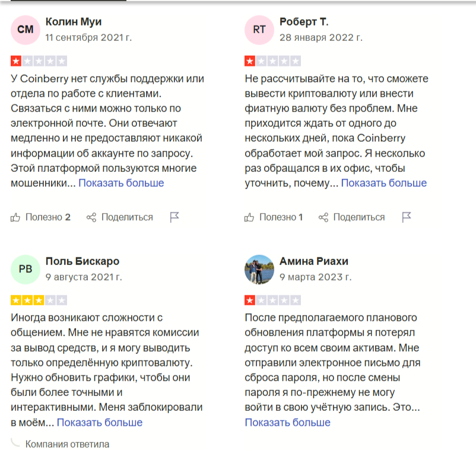The image size is (476, 450).
Task: Click the PB avatar of Поль Бискаро
Action: (26, 269)
